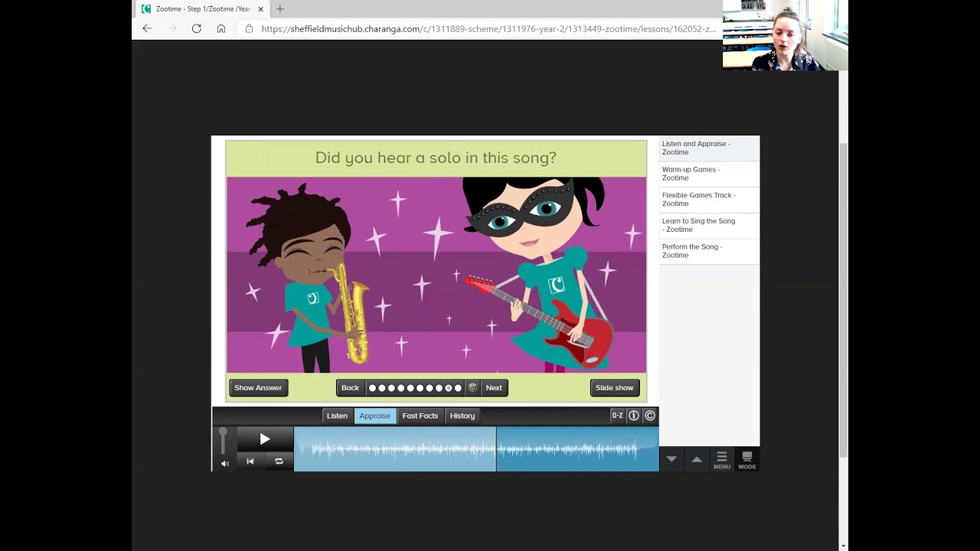The height and width of the screenshot is (551, 980).
Task: Select the last slide dot
Action: 458,388
